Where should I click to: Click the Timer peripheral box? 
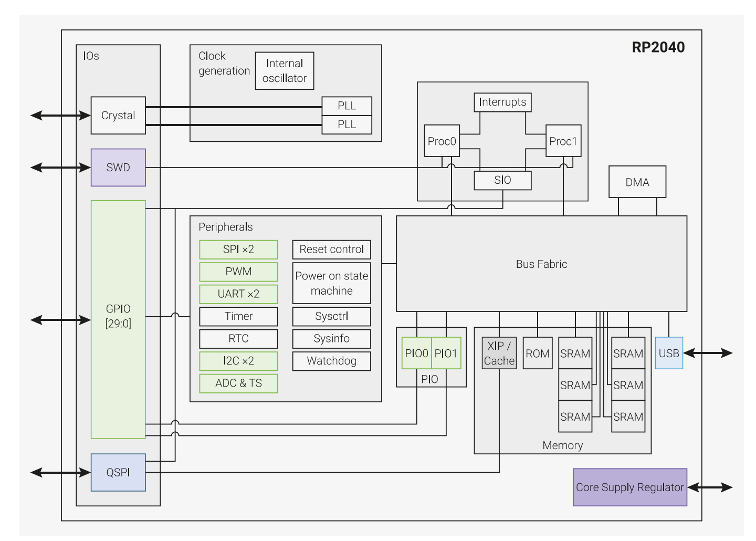coord(238,316)
